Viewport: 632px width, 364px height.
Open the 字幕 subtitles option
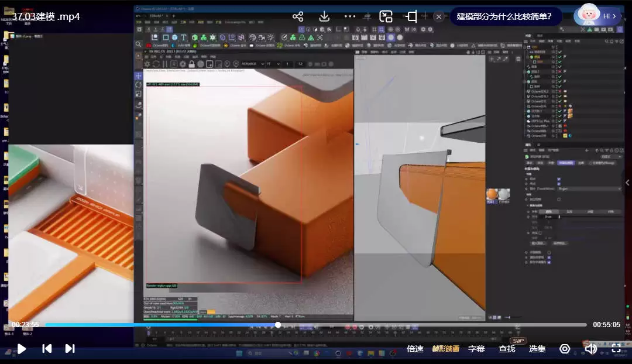click(x=476, y=349)
